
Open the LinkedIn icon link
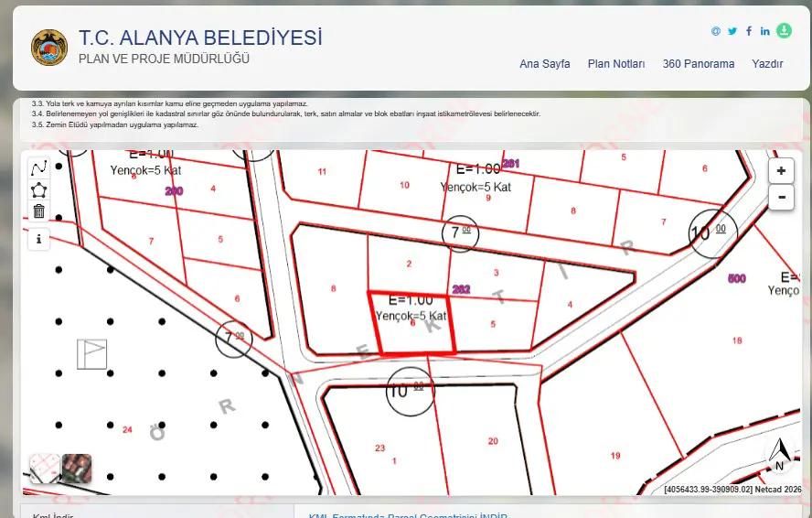(764, 31)
